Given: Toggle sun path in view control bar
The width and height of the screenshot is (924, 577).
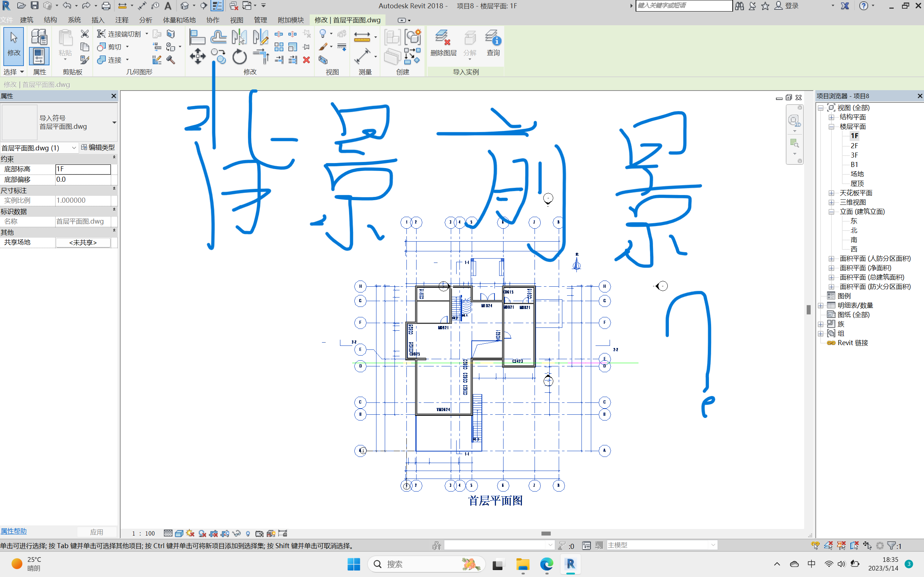Looking at the screenshot, I should click(x=191, y=533).
